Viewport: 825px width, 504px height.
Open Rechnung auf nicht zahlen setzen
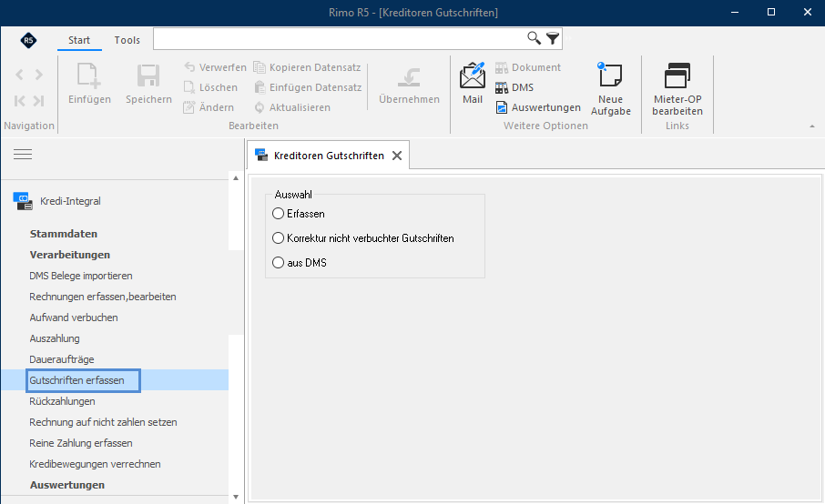pos(103,422)
